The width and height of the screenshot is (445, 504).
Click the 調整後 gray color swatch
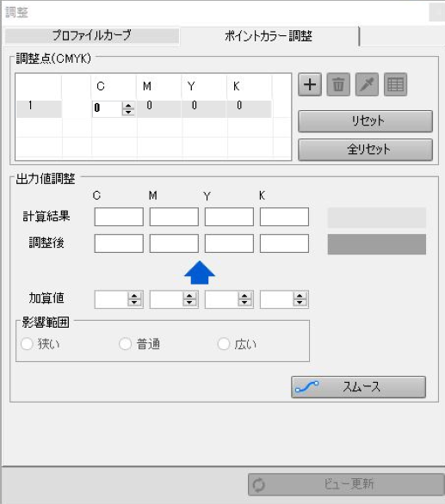pos(377,244)
